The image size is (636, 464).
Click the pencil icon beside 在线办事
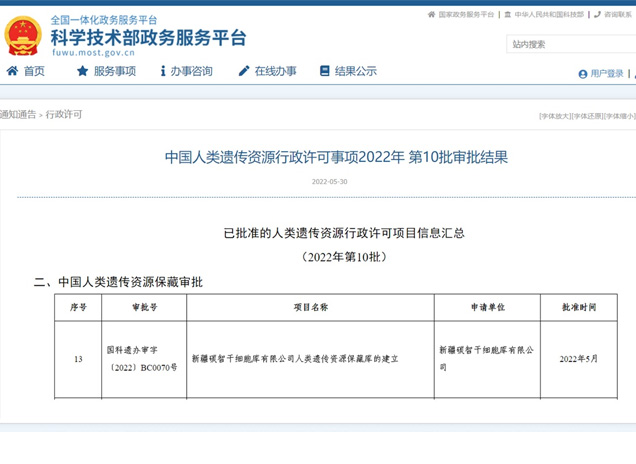point(244,71)
